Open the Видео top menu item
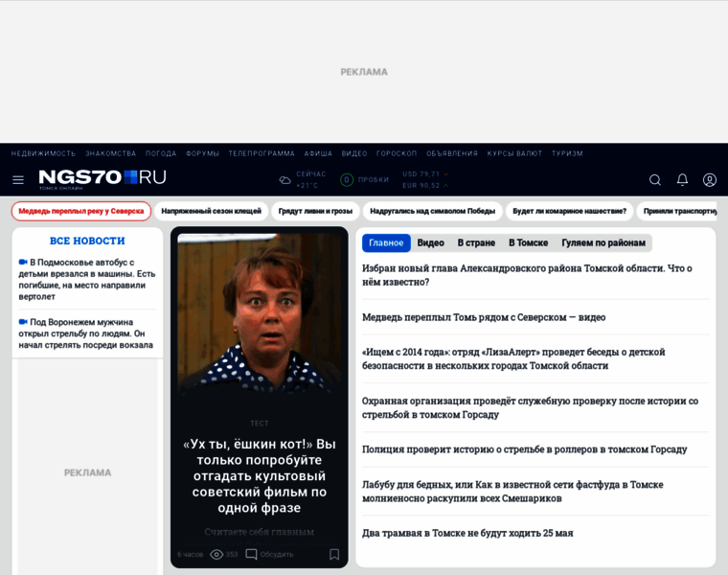This screenshot has width=728, height=575. coord(354,153)
